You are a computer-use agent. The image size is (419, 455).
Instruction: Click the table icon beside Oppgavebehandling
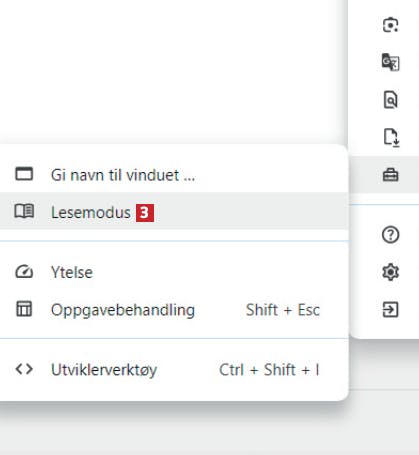[x=24, y=309]
